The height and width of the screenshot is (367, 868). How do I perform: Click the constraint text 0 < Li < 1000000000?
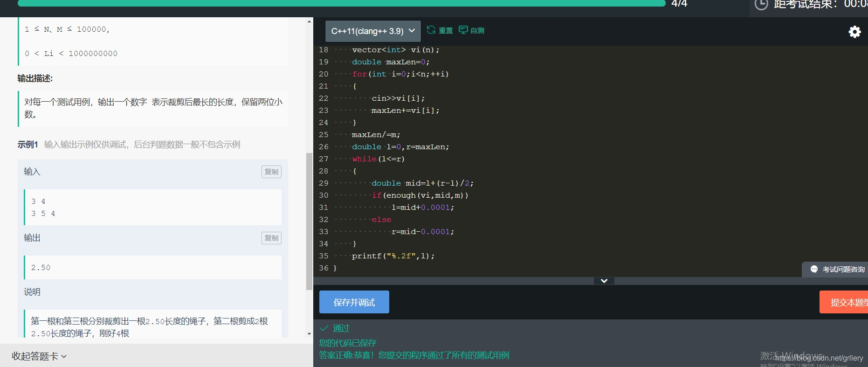[x=71, y=54]
